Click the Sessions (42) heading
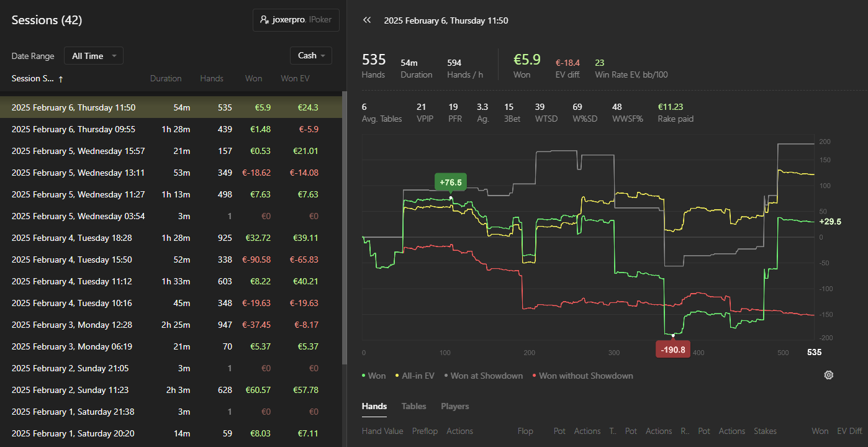Image resolution: width=868 pixels, height=447 pixels. pos(47,20)
